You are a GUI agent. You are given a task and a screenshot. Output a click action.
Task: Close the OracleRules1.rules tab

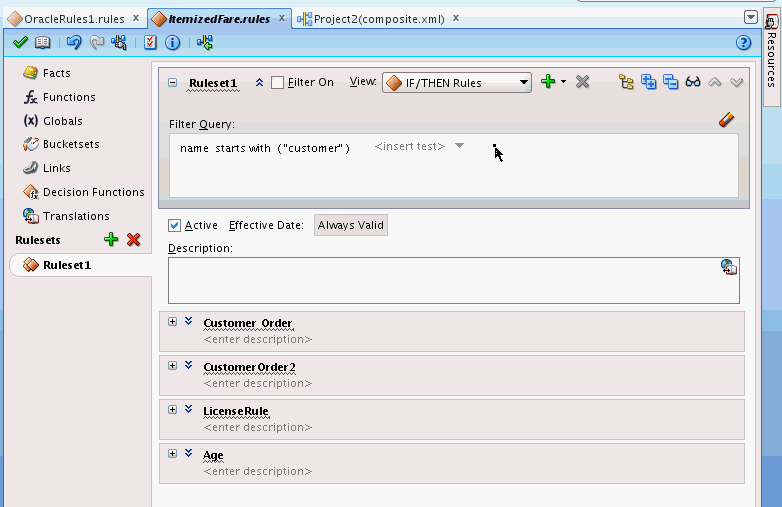click(x=136, y=18)
